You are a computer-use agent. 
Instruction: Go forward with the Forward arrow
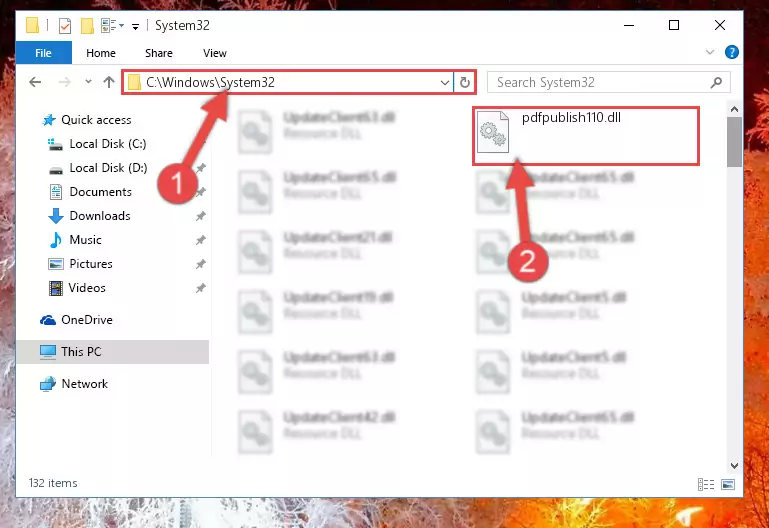click(x=64, y=82)
